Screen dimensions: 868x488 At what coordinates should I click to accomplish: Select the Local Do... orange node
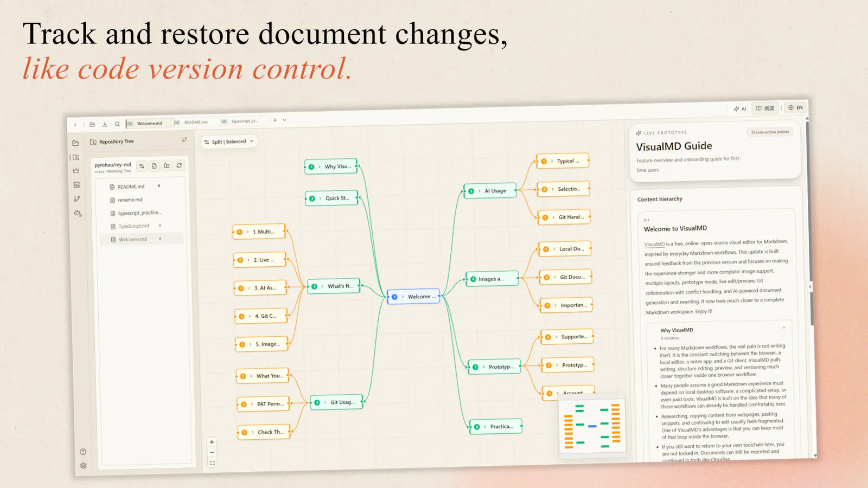tap(565, 249)
